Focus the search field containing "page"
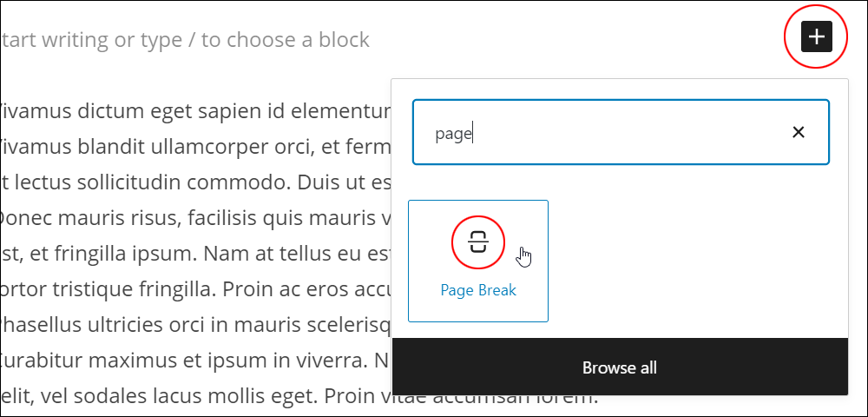868x417 pixels. (x=621, y=132)
